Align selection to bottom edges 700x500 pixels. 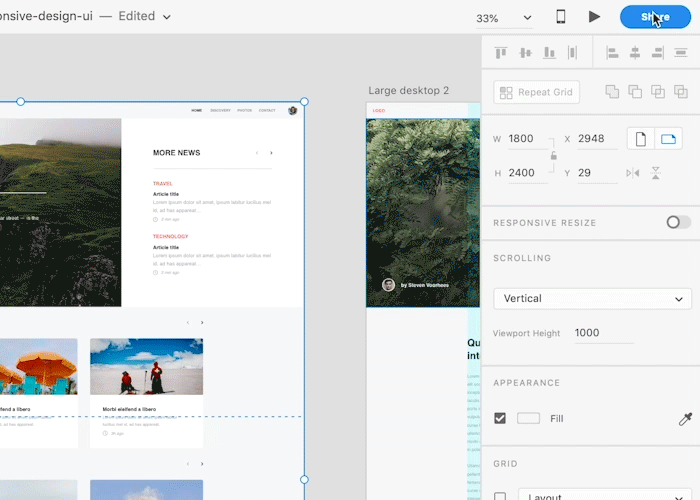point(549,53)
